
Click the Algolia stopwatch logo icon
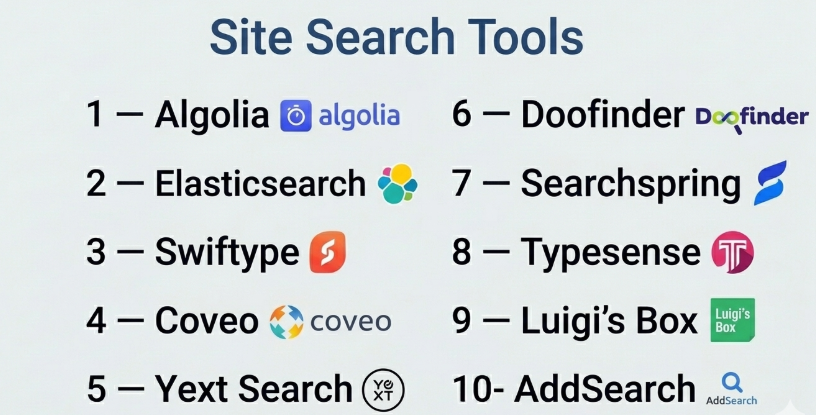(296, 116)
